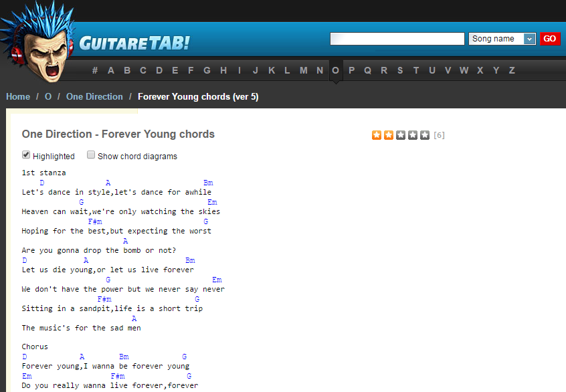566x392 pixels.
Task: Browse artists starting with K
Action: tap(272, 70)
